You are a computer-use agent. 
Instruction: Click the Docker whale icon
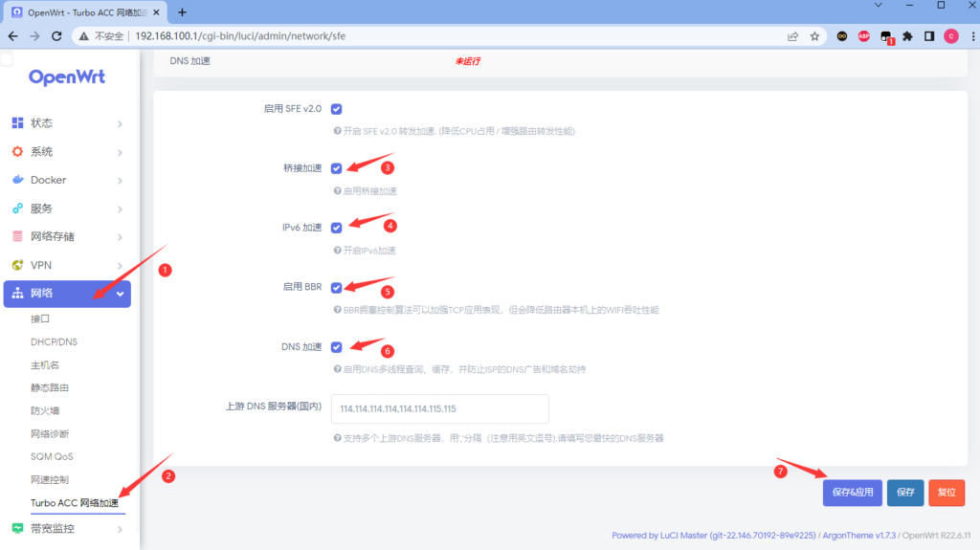pos(17,180)
